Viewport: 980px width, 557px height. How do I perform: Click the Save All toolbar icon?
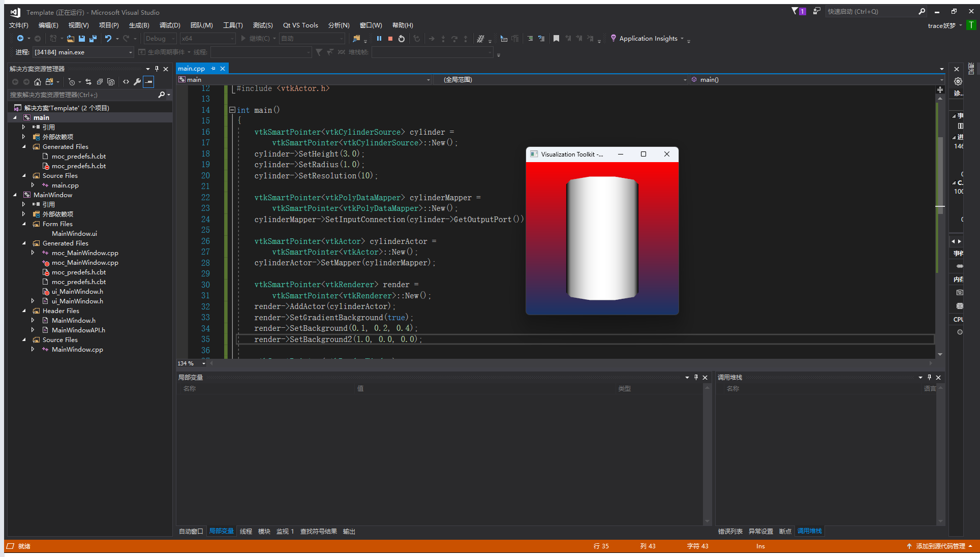[x=93, y=39]
